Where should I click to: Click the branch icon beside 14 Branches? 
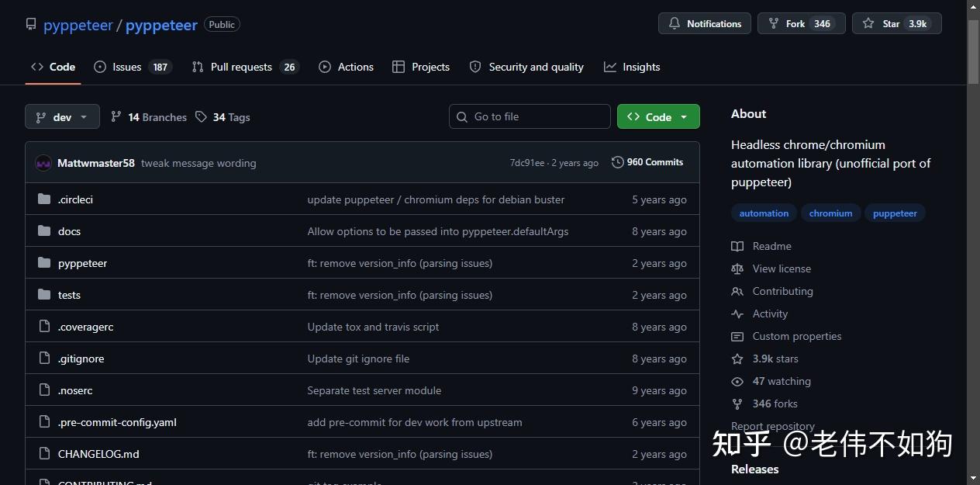click(116, 116)
